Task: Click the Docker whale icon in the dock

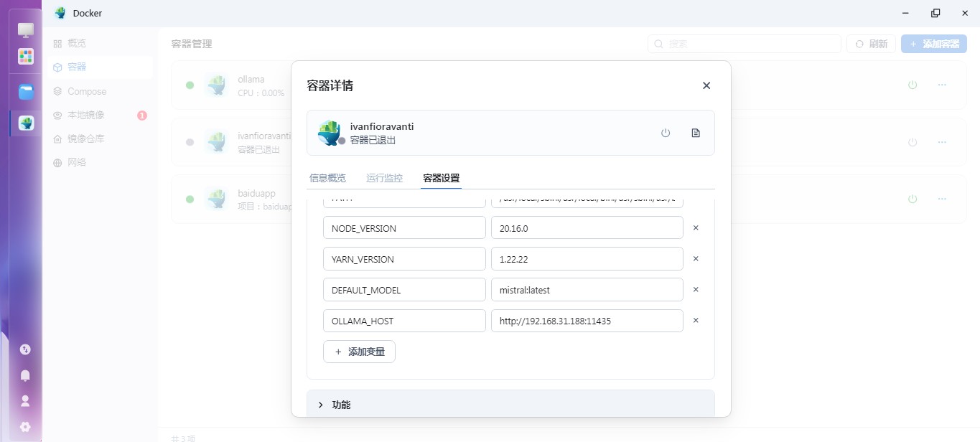Action: [x=26, y=123]
